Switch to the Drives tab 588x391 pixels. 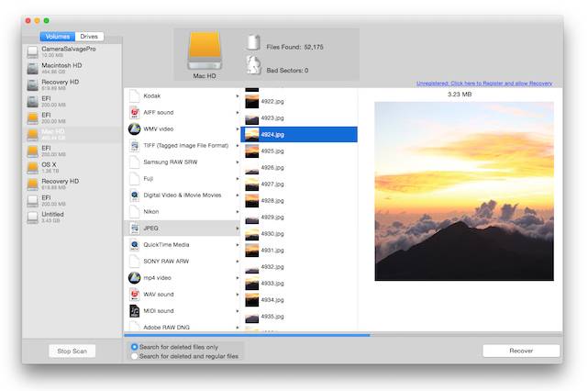click(89, 37)
